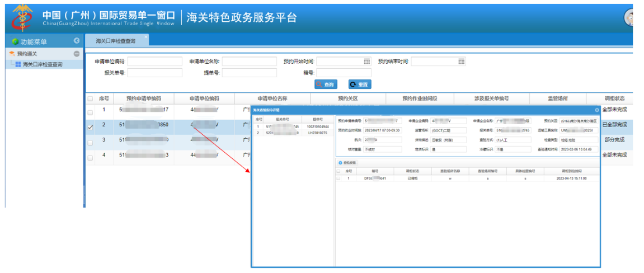644x273 pixels.
Task: Click the platform logo emblem
Action: click(22, 18)
